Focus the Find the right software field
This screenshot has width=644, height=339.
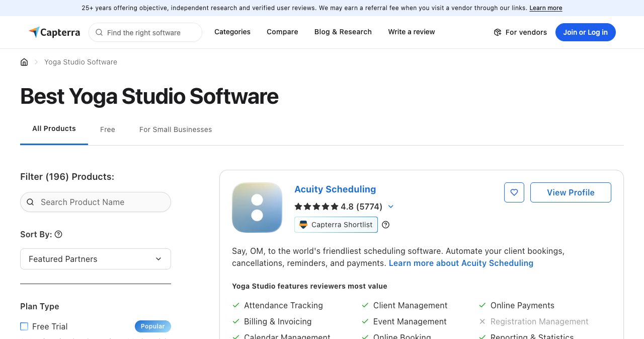pos(145,32)
